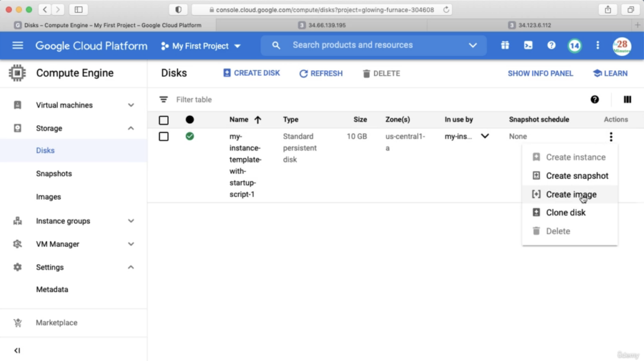Screen dimensions: 644x361
Task: Click the Virtual machines sidebar icon
Action: [x=17, y=105]
